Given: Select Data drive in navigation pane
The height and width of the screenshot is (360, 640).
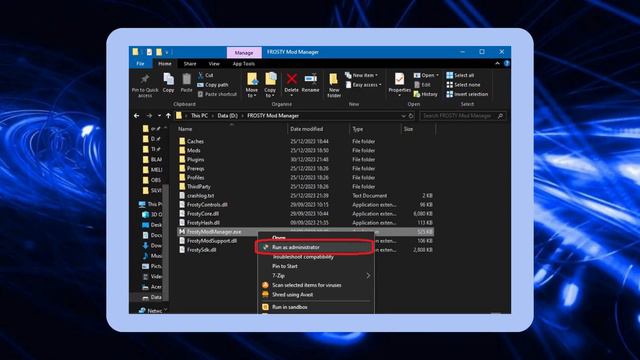Looking at the screenshot, I should [152, 297].
